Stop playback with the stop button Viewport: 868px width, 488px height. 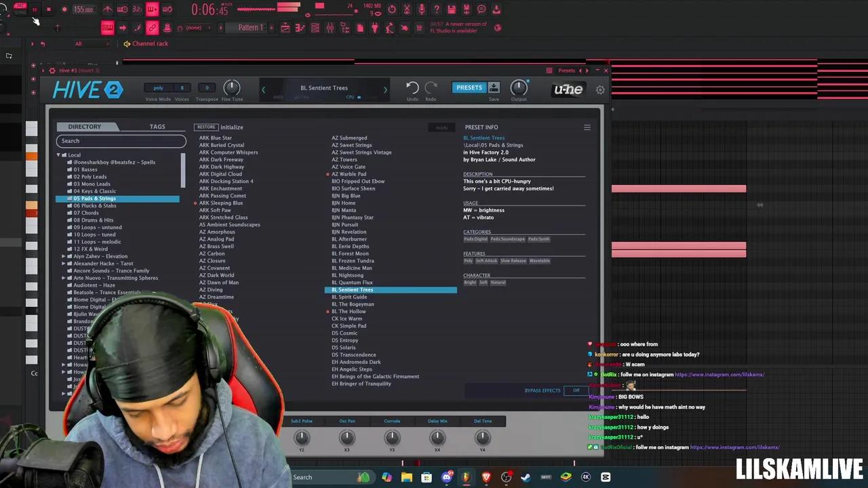(x=49, y=9)
